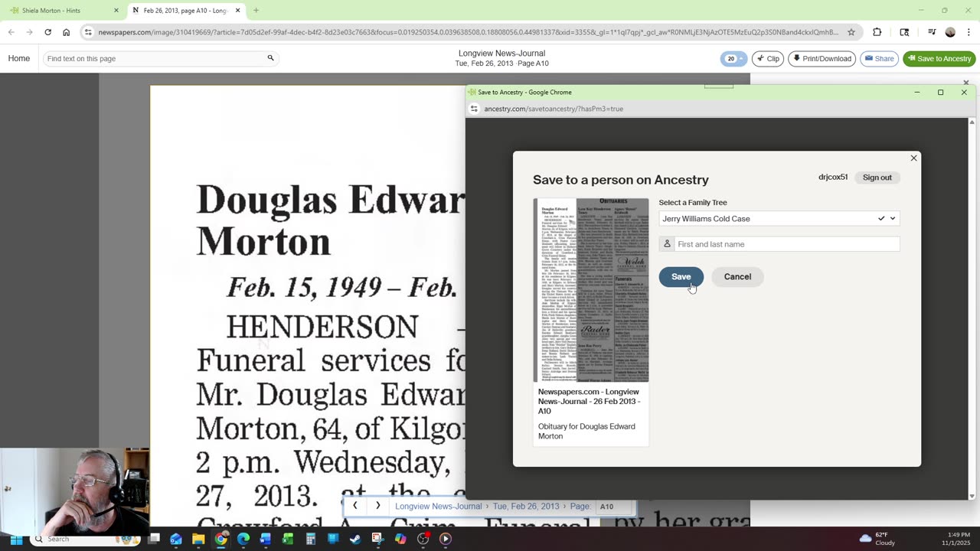980x551 pixels.
Task: Click the Clip button
Action: (767, 59)
